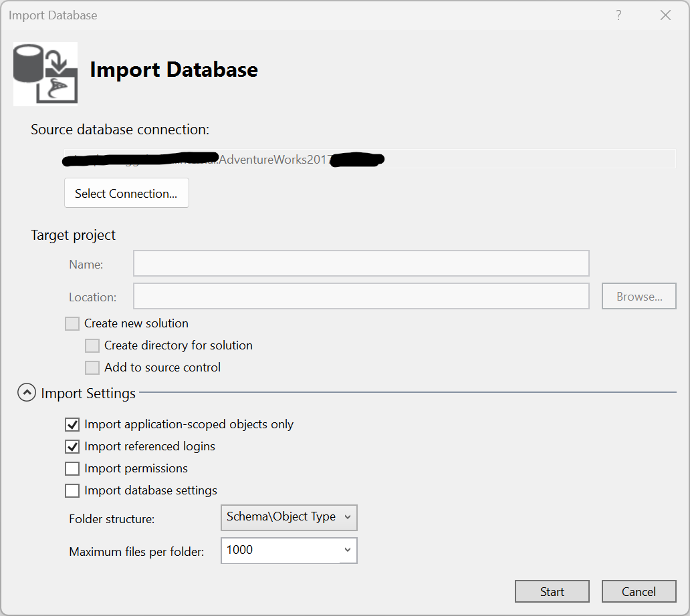This screenshot has height=616, width=690.
Task: Click the Location input field
Action: [x=361, y=296]
